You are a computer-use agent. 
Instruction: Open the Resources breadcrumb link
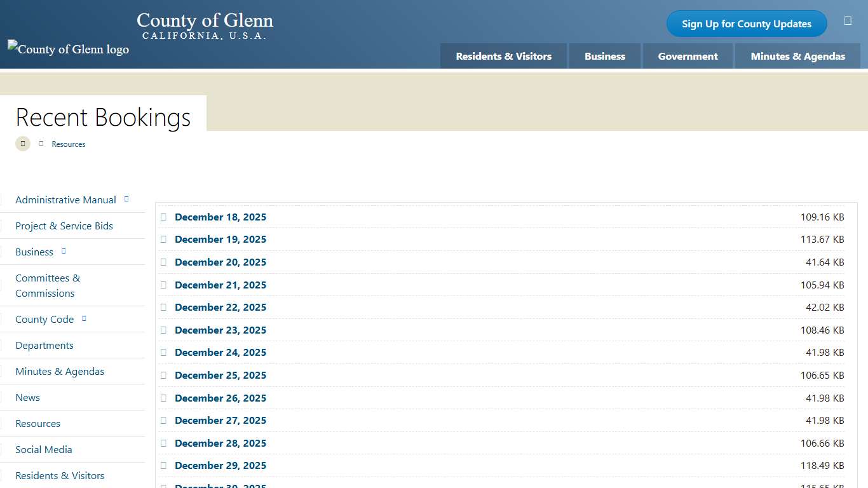pyautogui.click(x=68, y=144)
